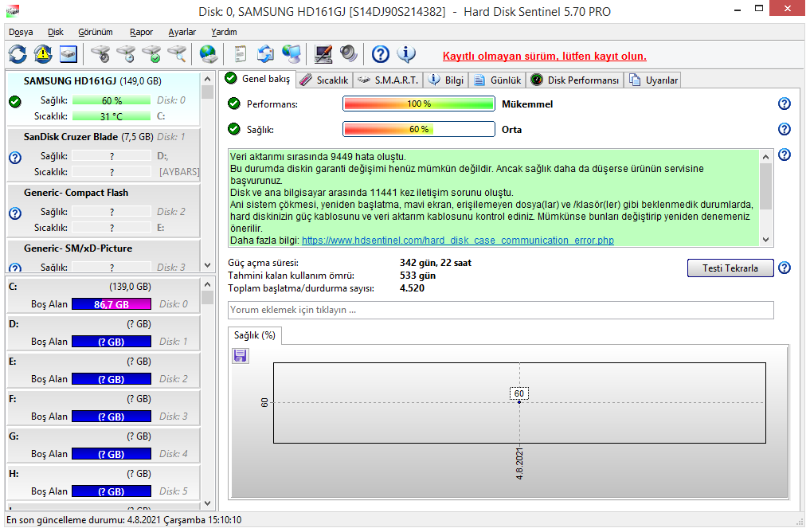
Task: Switch to the Bilgi tab
Action: pyautogui.click(x=447, y=80)
